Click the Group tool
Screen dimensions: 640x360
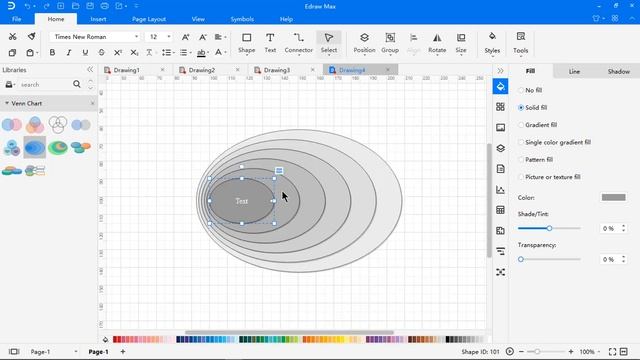[390, 43]
